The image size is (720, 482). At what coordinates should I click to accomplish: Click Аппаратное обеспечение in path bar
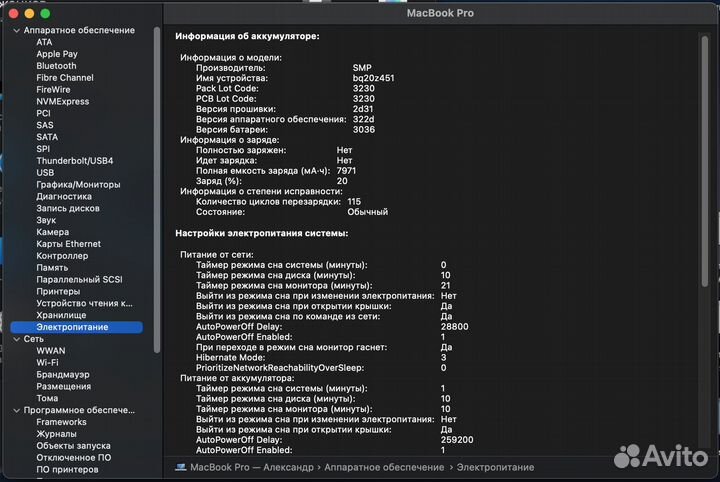pos(384,467)
